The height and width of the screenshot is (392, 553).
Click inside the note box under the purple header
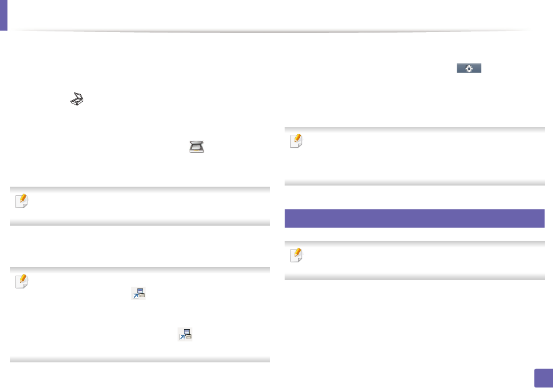pyautogui.click(x=414, y=260)
